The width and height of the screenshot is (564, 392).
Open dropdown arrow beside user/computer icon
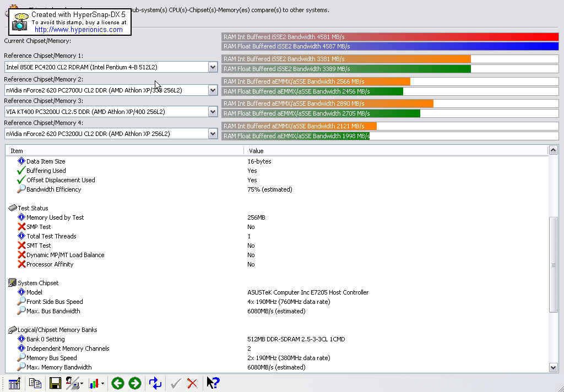pyautogui.click(x=82, y=384)
